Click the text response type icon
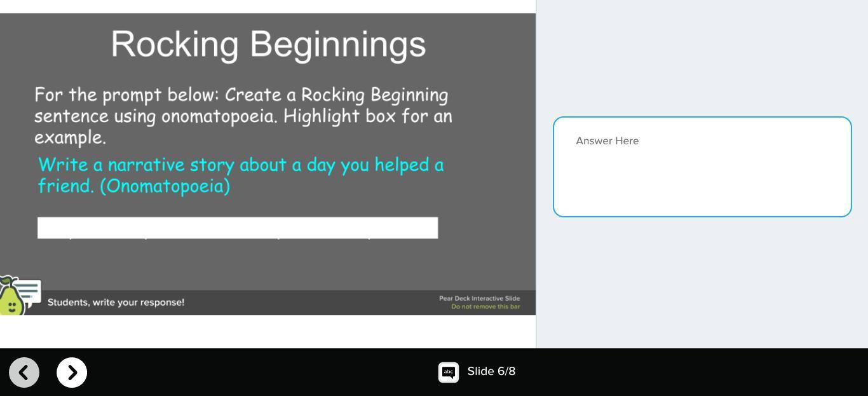The width and height of the screenshot is (868, 396). point(449,372)
